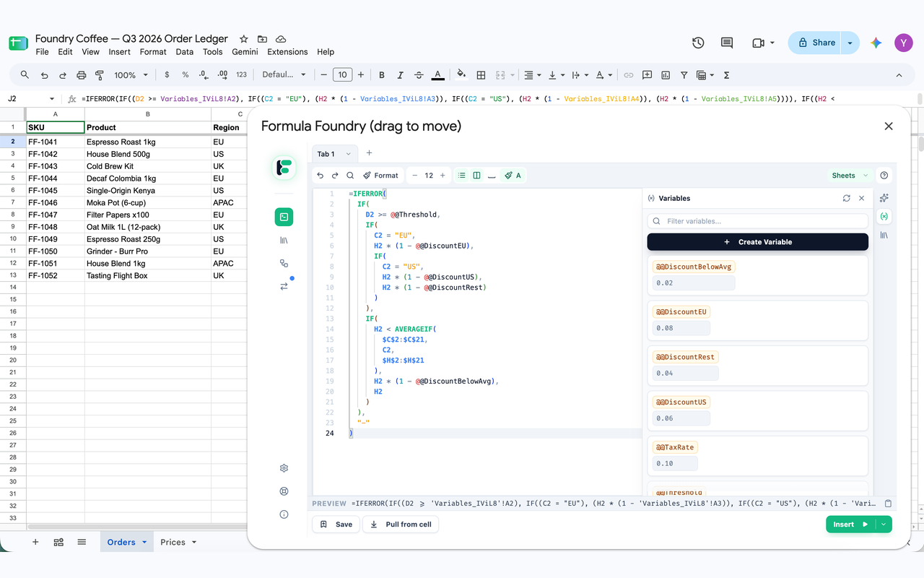Viewport: 924px width, 578px height.
Task: Undo the last edit in Foundry editor
Action: pyautogui.click(x=321, y=176)
